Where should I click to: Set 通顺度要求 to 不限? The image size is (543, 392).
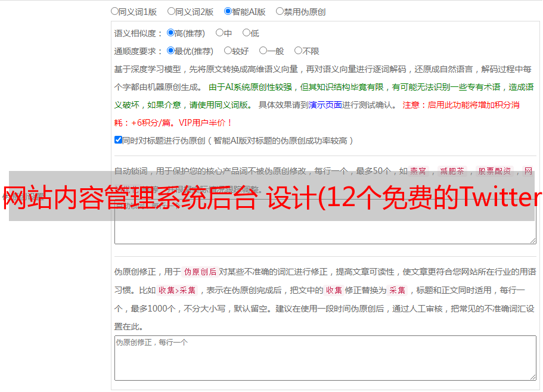(298, 51)
